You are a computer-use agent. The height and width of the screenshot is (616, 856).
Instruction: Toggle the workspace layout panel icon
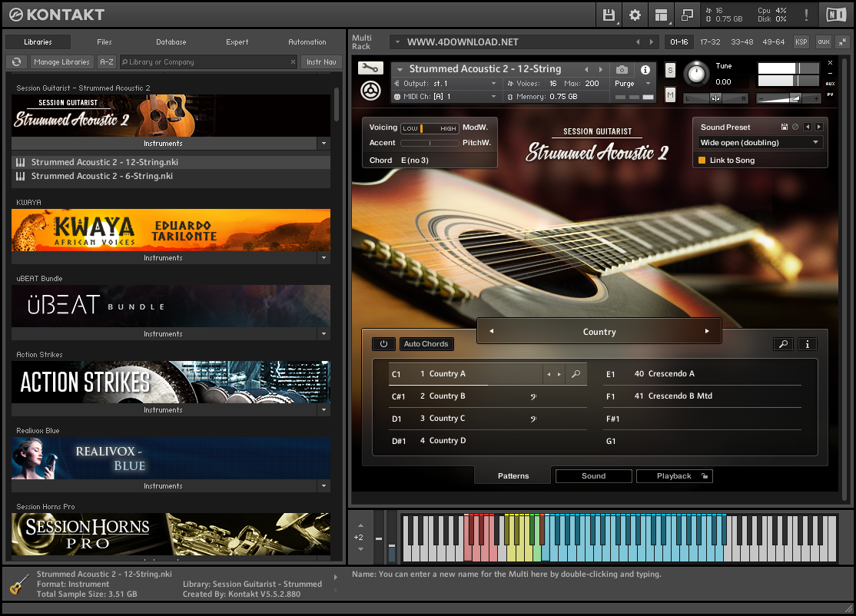pos(661,15)
